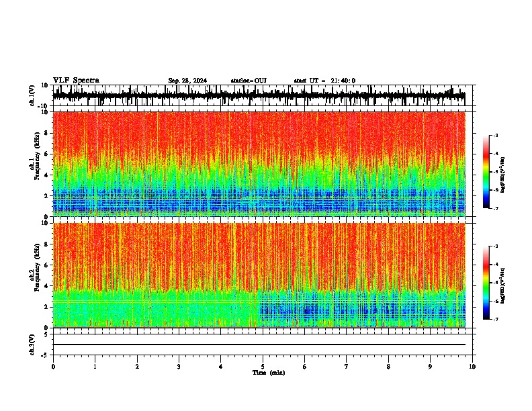Click the time axis tick label "7"
The width and height of the screenshot is (532, 411).
[x=347, y=367]
